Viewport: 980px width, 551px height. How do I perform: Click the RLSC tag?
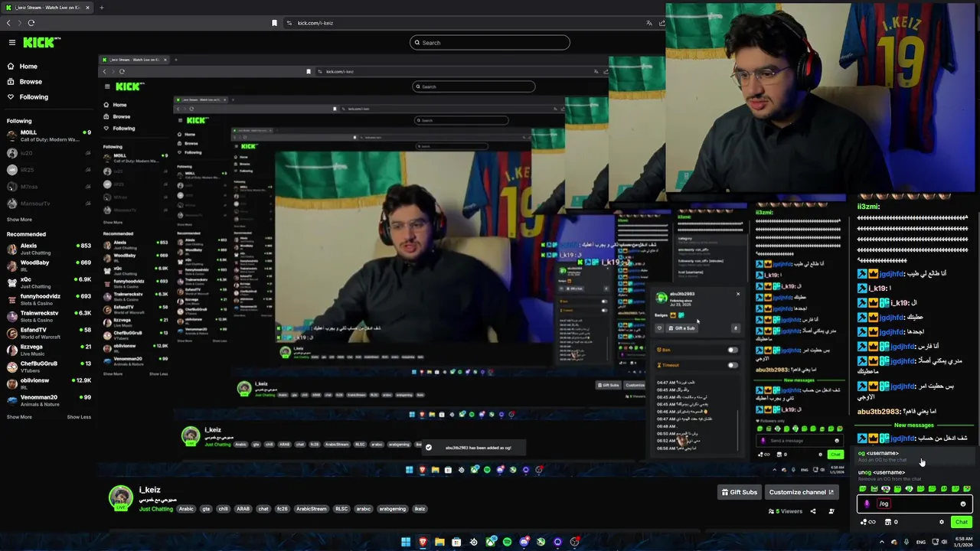[341, 509]
